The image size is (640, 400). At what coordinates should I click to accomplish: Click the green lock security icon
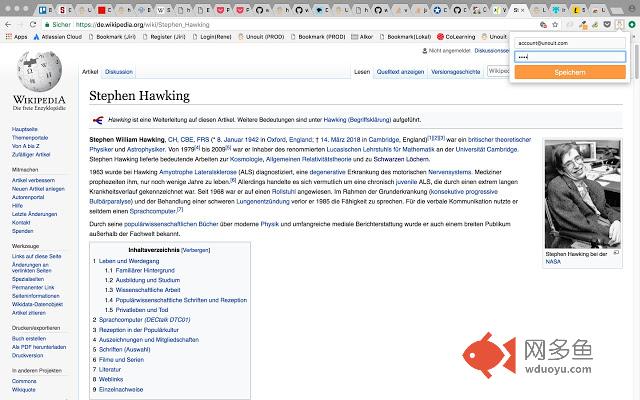[x=47, y=24]
